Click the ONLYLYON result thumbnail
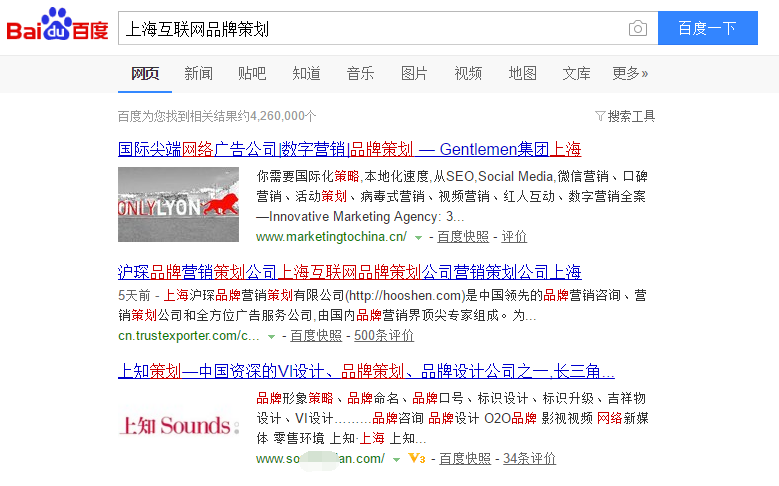This screenshot has width=779, height=486. point(178,204)
